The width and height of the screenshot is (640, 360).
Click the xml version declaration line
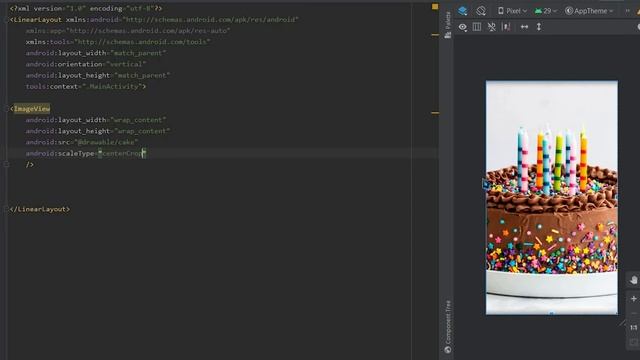click(x=86, y=8)
